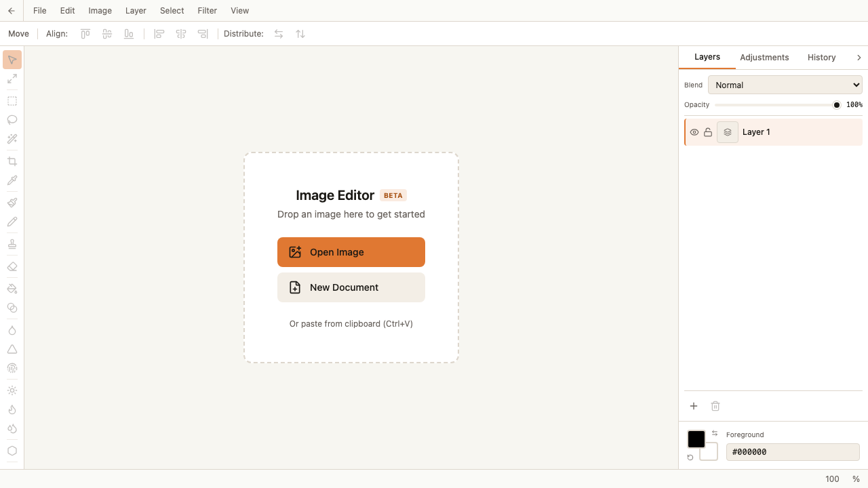
Task: Swap foreground and background colors
Action: click(x=715, y=433)
